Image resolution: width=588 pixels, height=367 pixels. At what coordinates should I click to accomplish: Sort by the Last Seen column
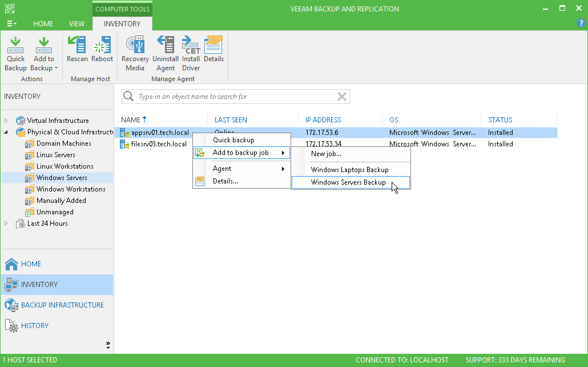231,120
